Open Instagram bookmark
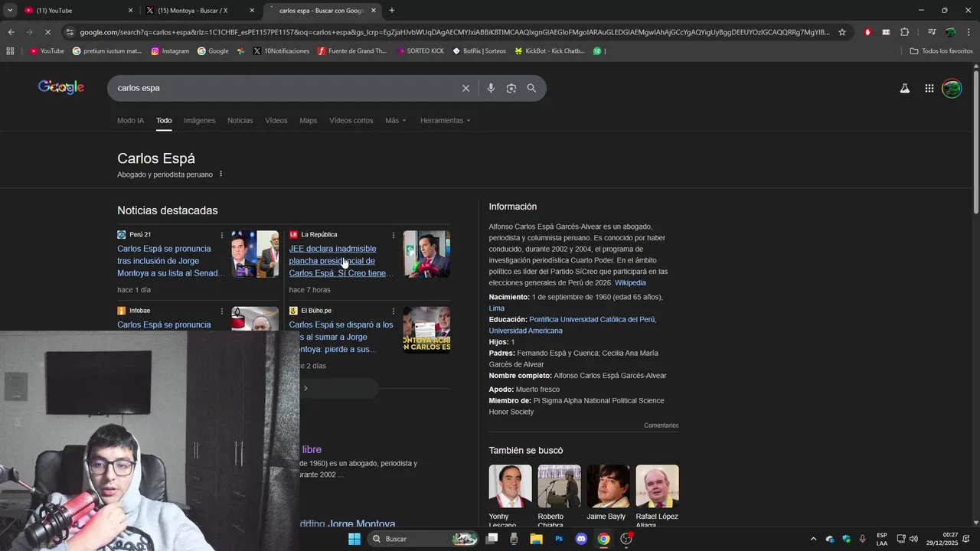The image size is (980, 551). 170,51
